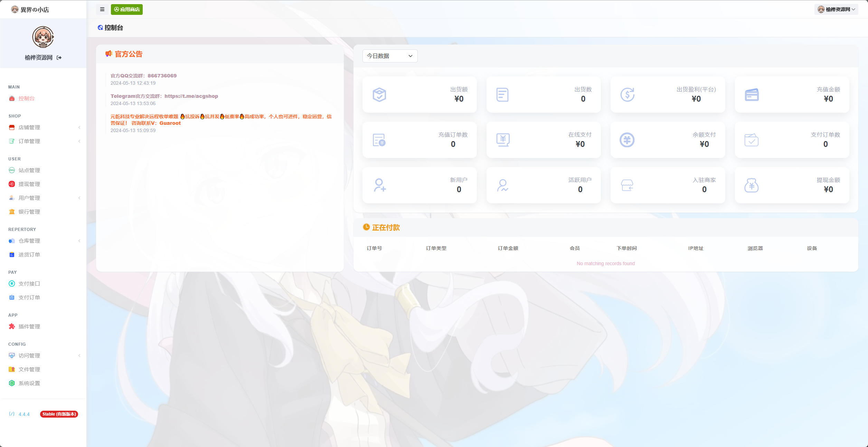Click the 出货数 document icon
This screenshot has height=447, width=868.
(502, 95)
